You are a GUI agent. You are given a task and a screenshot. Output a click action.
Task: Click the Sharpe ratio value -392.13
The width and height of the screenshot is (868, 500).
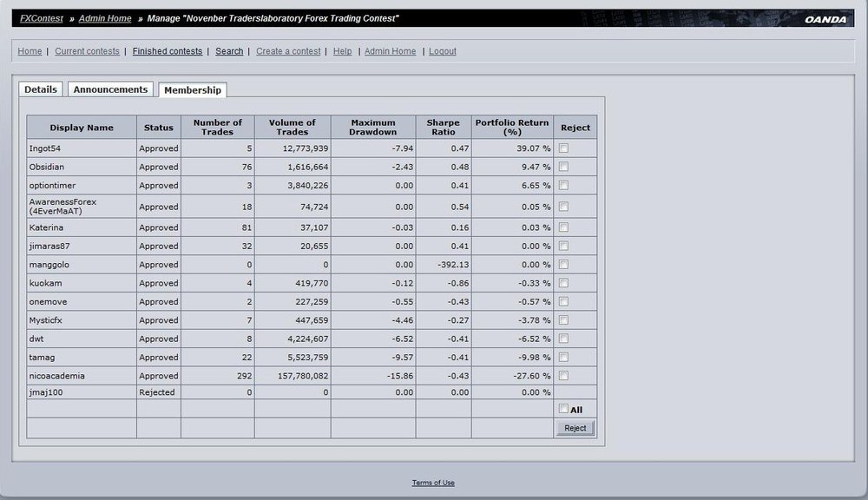click(453, 265)
